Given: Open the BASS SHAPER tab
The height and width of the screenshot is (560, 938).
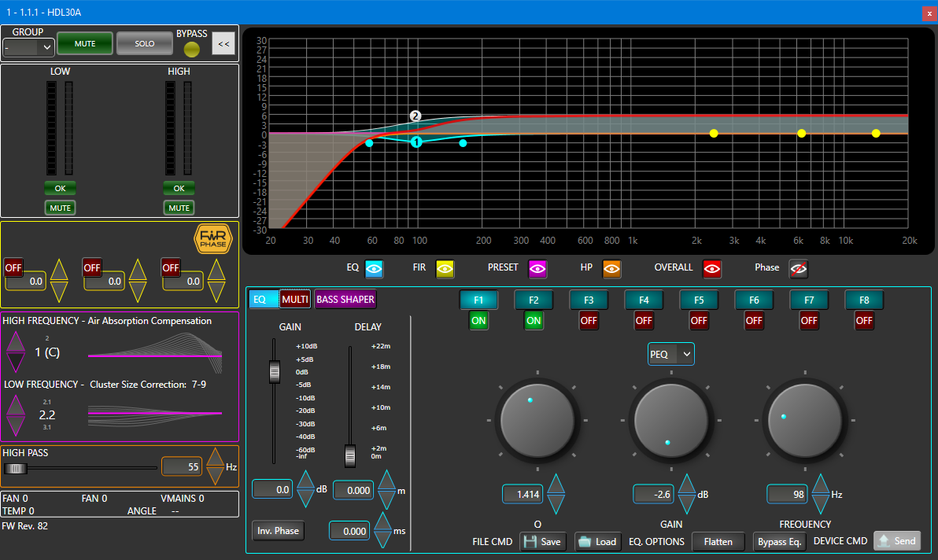Looking at the screenshot, I should pos(345,300).
